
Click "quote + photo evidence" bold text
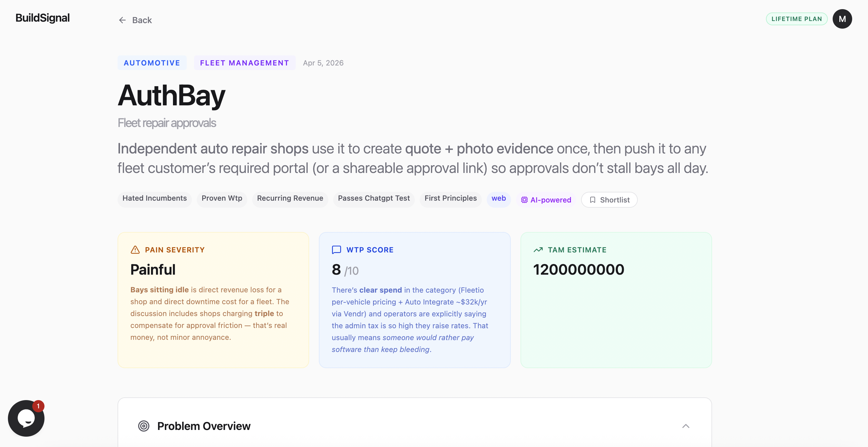(x=479, y=149)
